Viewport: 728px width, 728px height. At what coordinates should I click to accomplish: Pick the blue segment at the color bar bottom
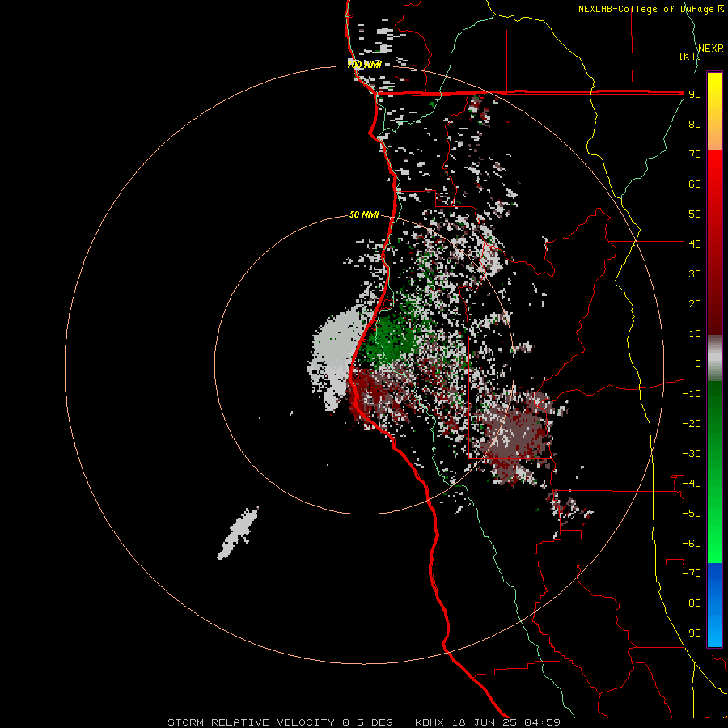pos(714,604)
